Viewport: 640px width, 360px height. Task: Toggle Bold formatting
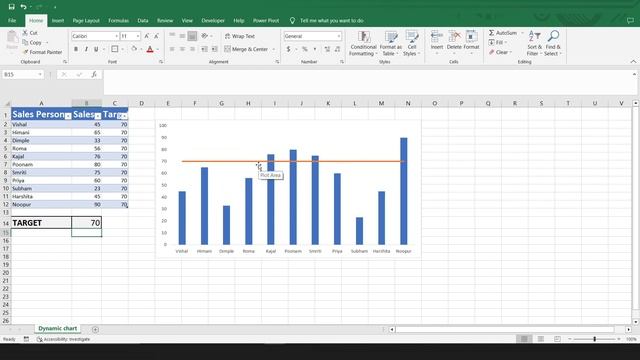tap(76, 49)
